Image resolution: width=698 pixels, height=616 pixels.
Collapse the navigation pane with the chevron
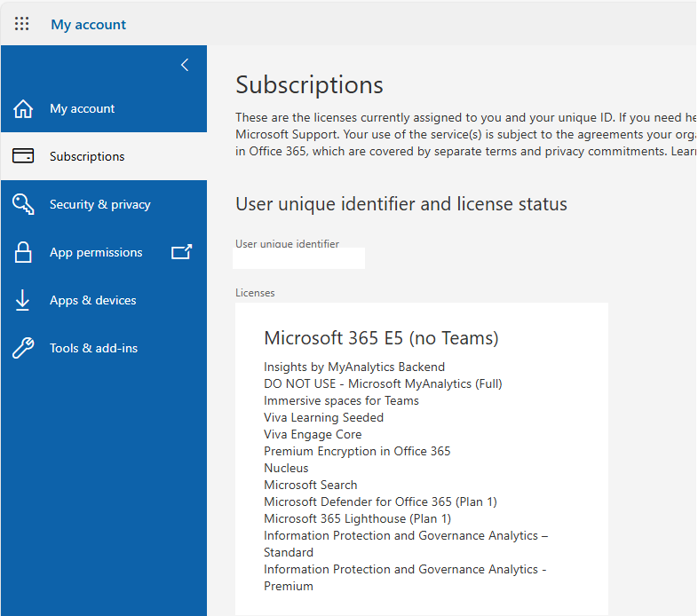click(185, 65)
